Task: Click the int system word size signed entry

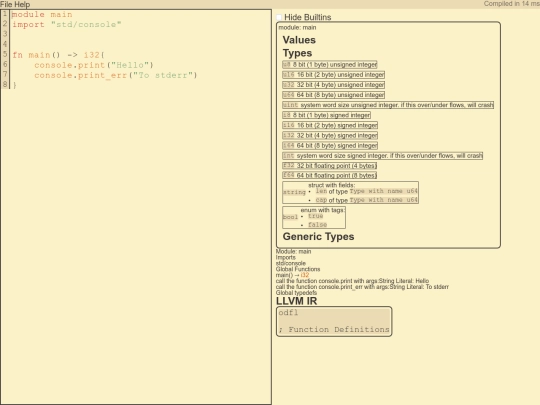Action: tap(383, 156)
